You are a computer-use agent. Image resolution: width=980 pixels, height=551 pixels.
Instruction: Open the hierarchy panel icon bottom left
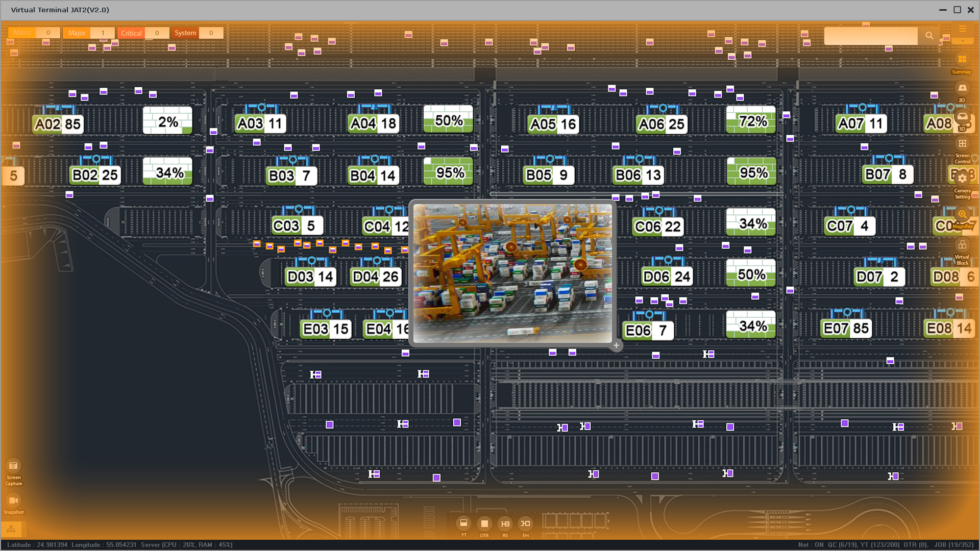pyautogui.click(x=11, y=529)
